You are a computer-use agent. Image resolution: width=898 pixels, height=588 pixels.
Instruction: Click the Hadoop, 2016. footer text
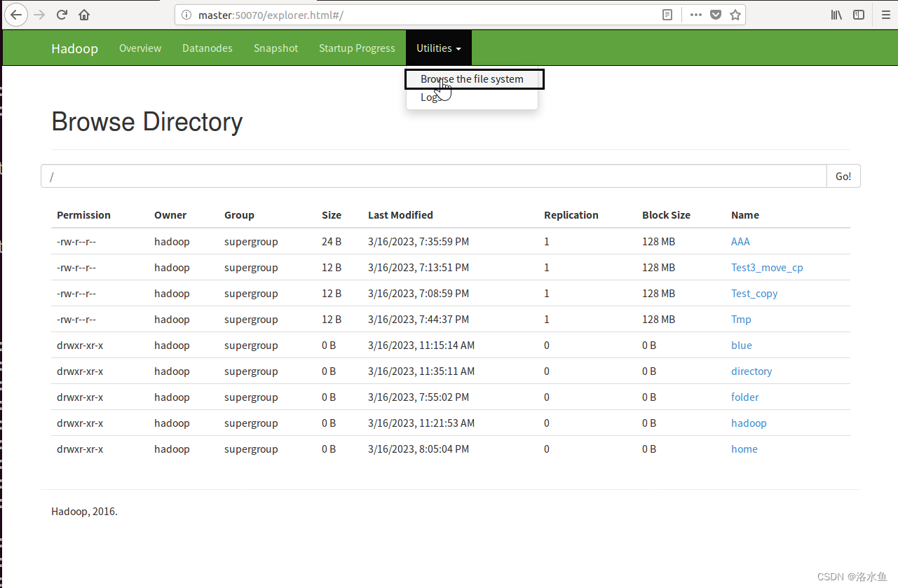(x=84, y=512)
